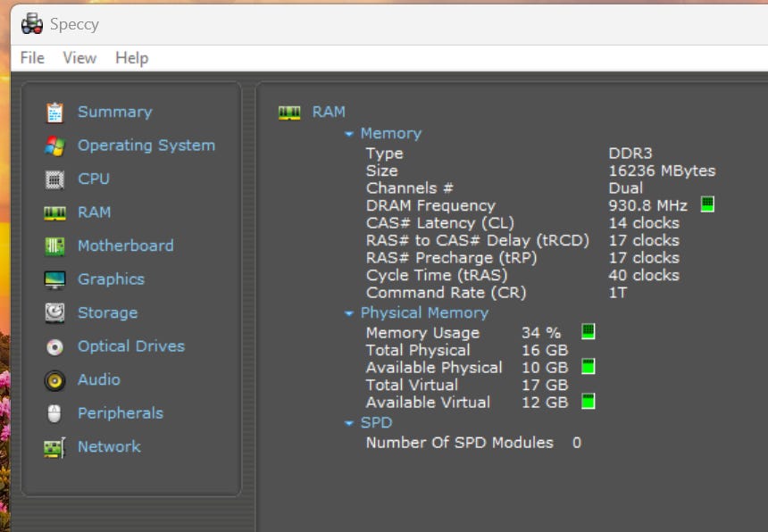Click the RAM label in sidebar
Screen dimensions: 768x532
94,212
